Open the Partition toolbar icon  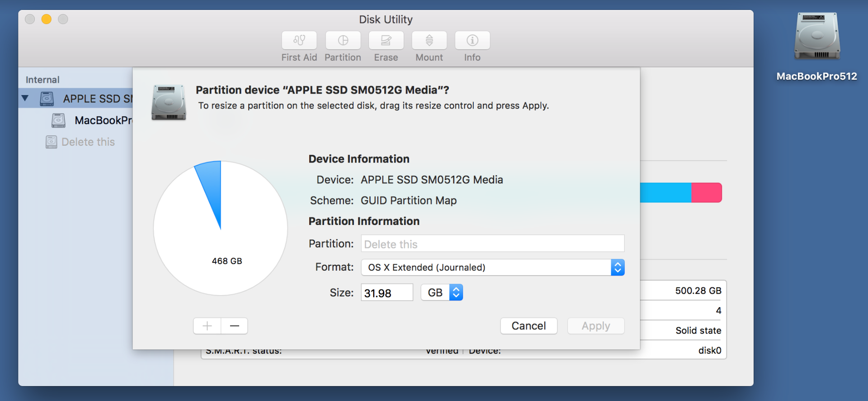(x=343, y=40)
